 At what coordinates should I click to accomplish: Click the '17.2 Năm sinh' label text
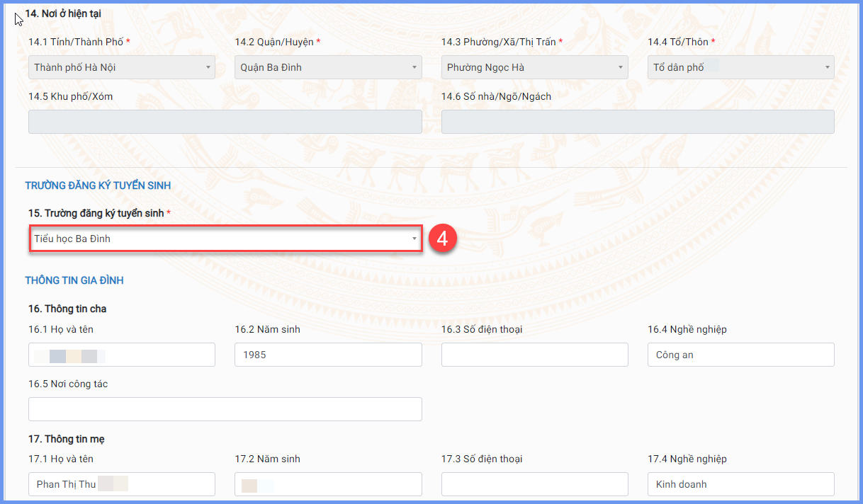[268, 459]
